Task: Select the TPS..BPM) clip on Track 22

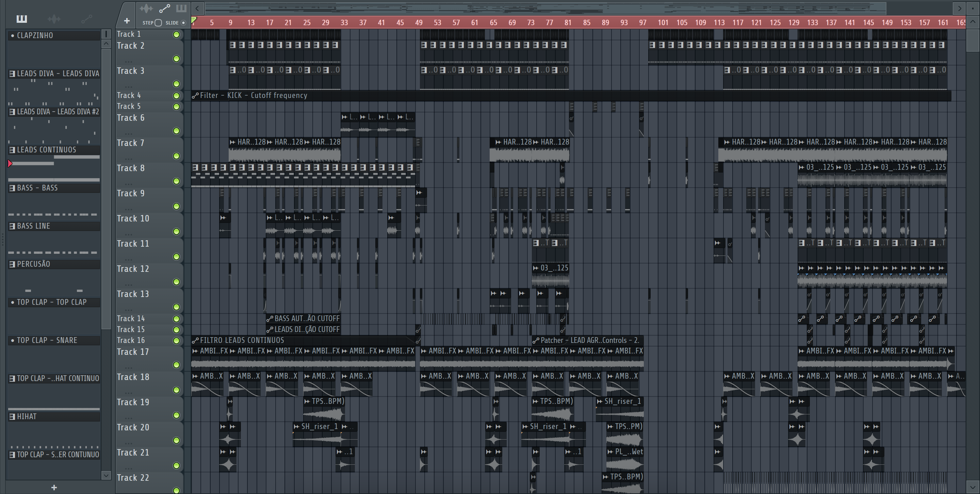Action: pos(623,483)
